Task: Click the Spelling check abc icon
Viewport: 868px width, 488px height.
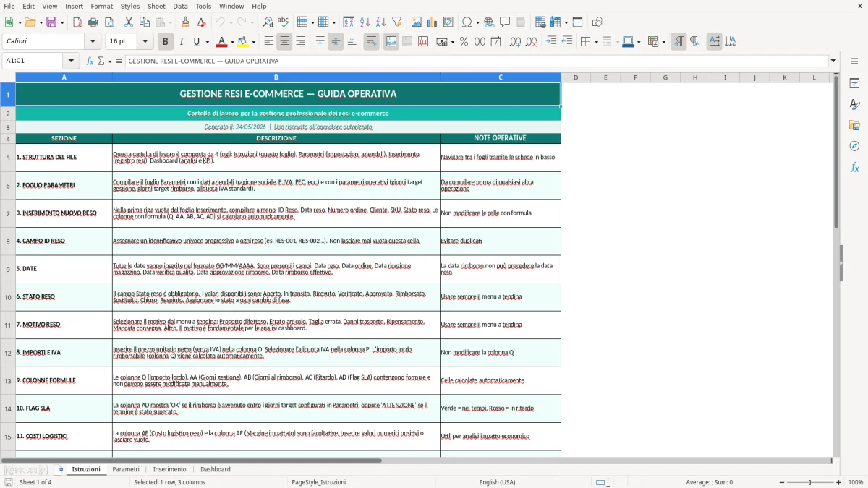Action: tap(284, 22)
